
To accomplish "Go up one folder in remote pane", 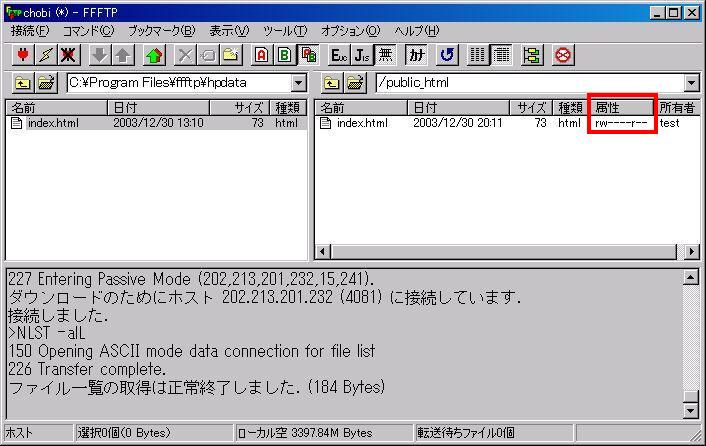I will [332, 83].
